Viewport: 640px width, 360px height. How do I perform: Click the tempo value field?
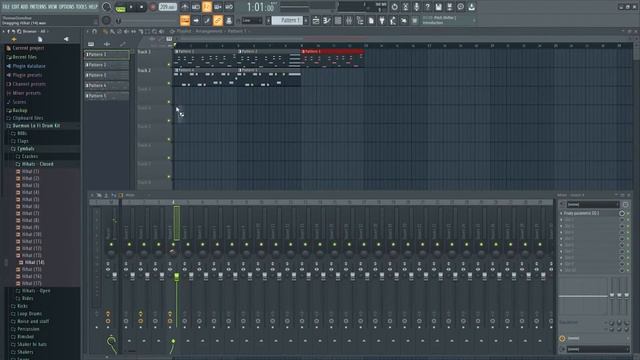click(167, 7)
